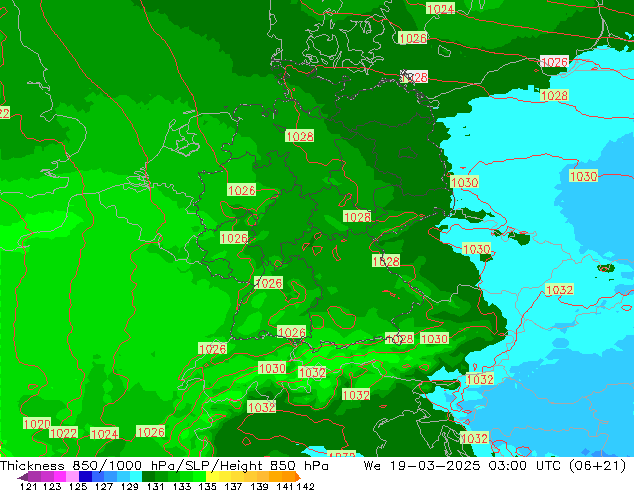This screenshot has width=634, height=490.
Task: Choose the darkest green legend swatch
Action: click(148, 476)
